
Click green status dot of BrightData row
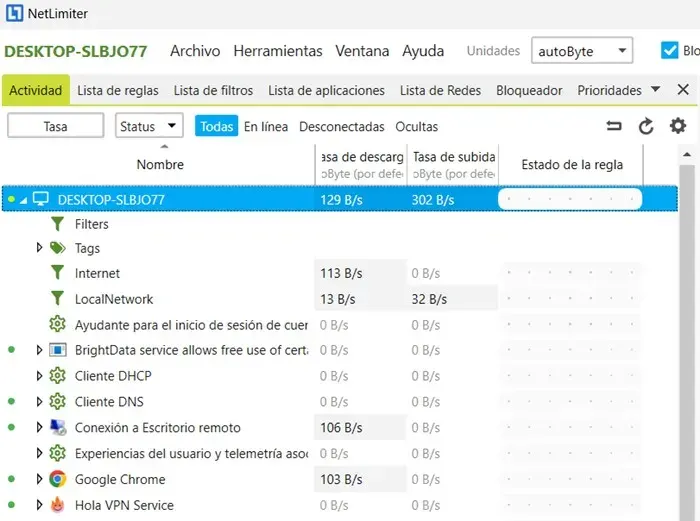(12, 350)
